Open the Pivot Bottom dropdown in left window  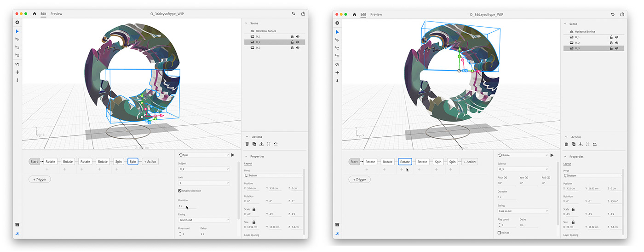point(274,176)
